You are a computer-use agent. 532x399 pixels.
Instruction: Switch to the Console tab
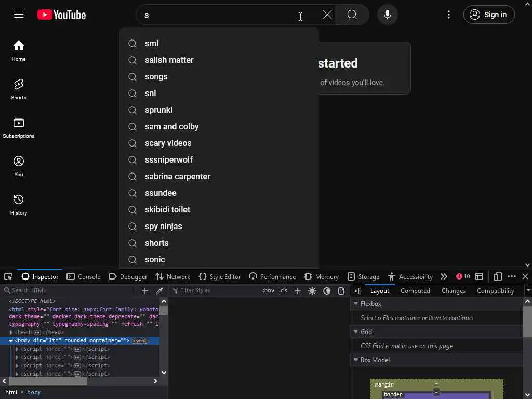pos(84,276)
